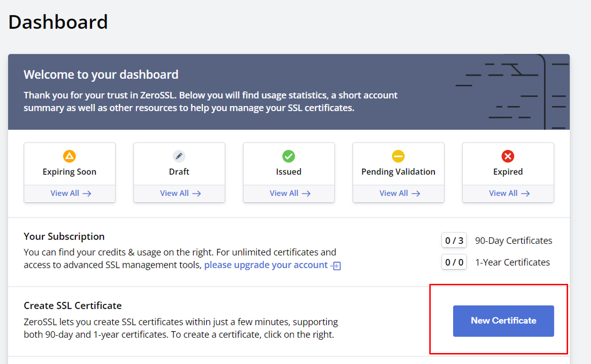Image resolution: width=591 pixels, height=364 pixels.
Task: Click the green Issued checkmark icon
Action: coord(289,156)
